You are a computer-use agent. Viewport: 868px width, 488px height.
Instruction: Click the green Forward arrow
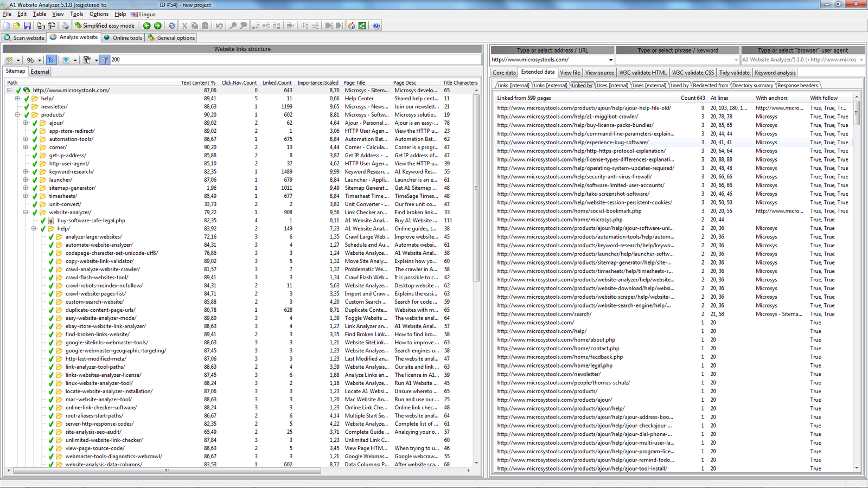(x=158, y=25)
